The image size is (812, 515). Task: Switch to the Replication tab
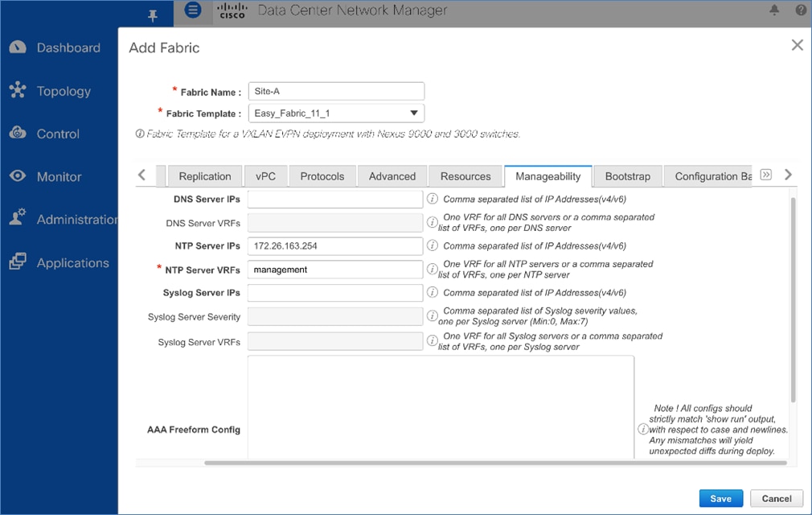coord(205,176)
